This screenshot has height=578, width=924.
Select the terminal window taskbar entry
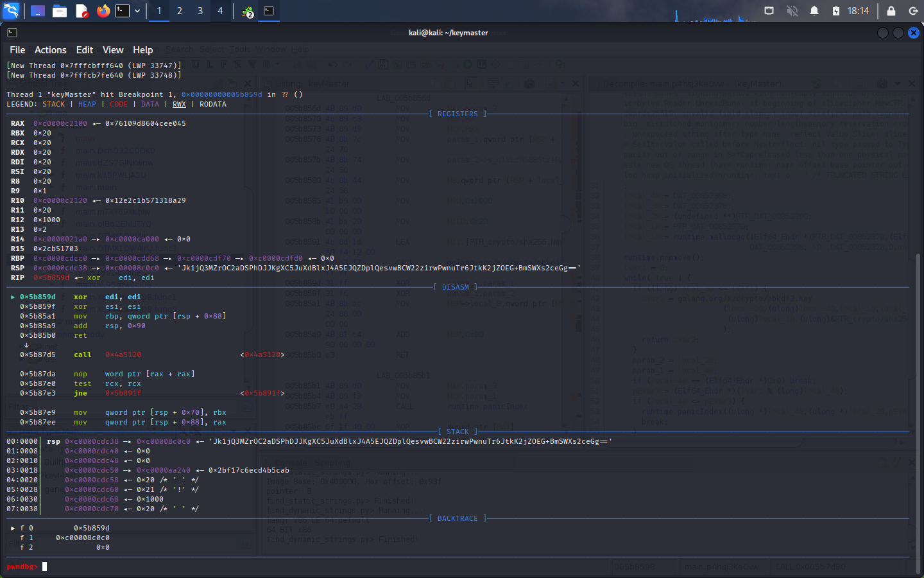coord(269,11)
